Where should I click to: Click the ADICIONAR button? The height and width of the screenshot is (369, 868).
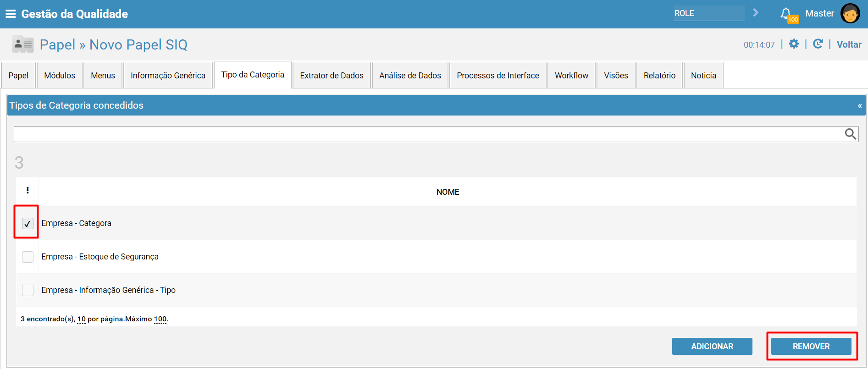(712, 347)
